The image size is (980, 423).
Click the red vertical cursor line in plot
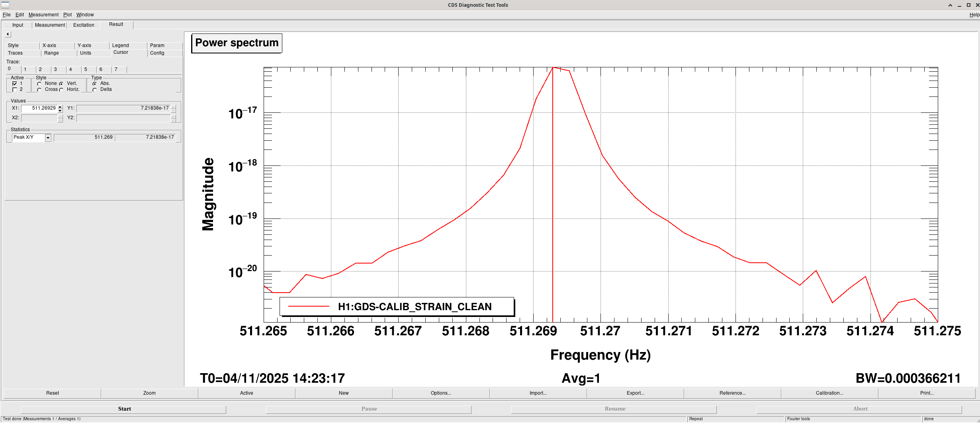click(553, 199)
